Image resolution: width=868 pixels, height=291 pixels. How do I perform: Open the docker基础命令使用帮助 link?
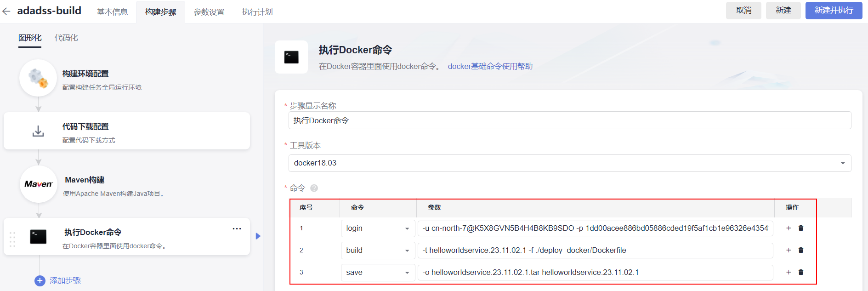click(490, 66)
